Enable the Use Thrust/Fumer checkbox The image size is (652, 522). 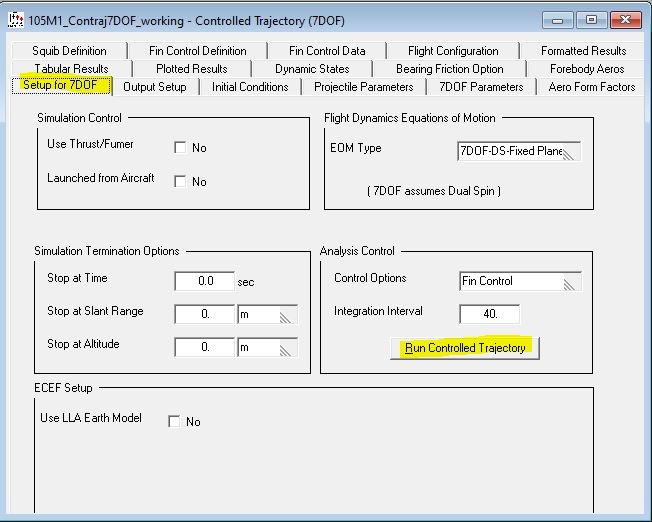tap(180, 147)
